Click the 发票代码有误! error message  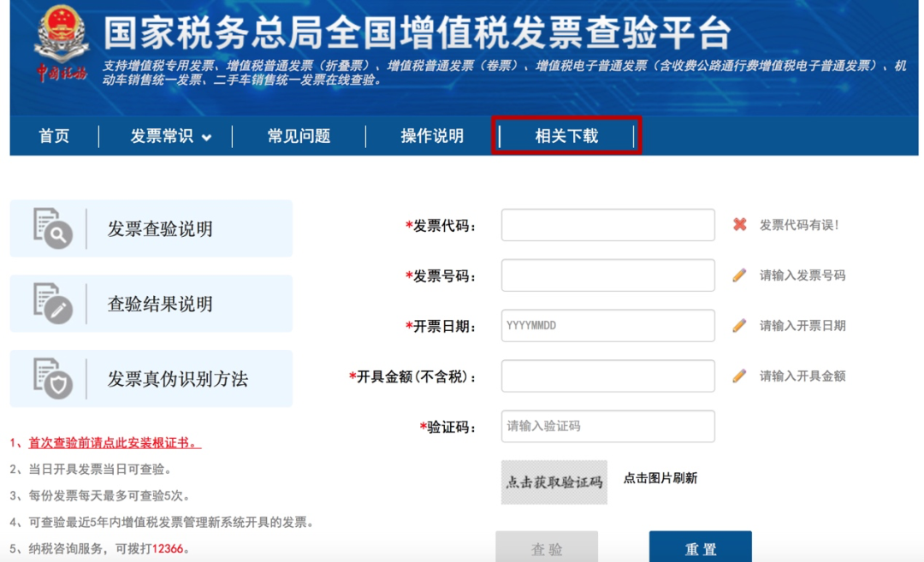coord(798,225)
